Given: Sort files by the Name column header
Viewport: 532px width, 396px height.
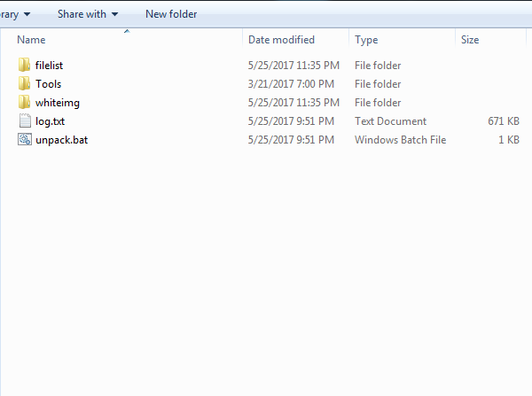Looking at the screenshot, I should point(32,40).
